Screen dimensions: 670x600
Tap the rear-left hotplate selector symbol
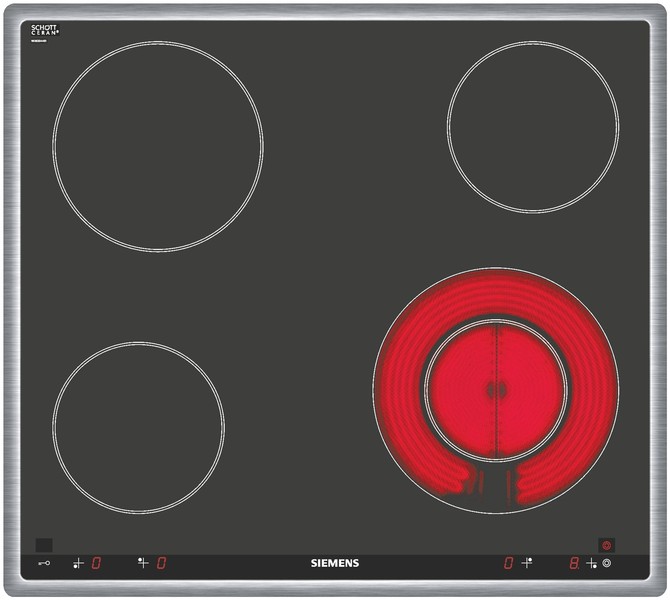click(143, 563)
